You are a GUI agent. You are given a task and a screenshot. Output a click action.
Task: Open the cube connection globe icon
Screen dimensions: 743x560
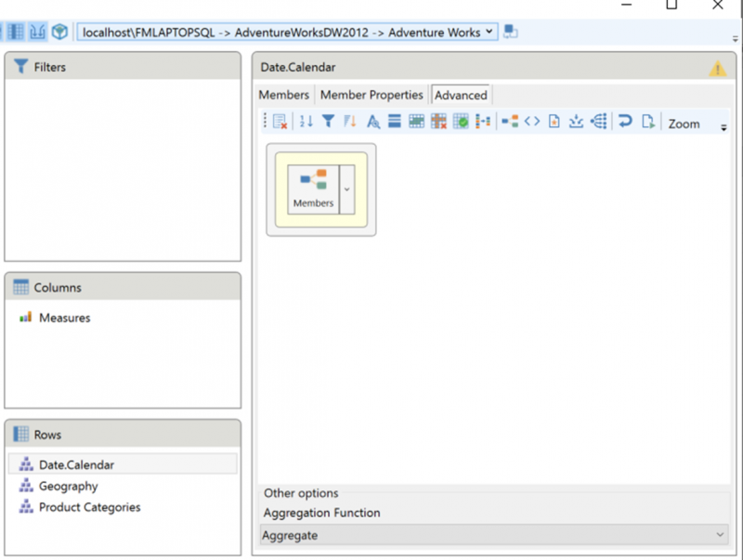click(59, 31)
